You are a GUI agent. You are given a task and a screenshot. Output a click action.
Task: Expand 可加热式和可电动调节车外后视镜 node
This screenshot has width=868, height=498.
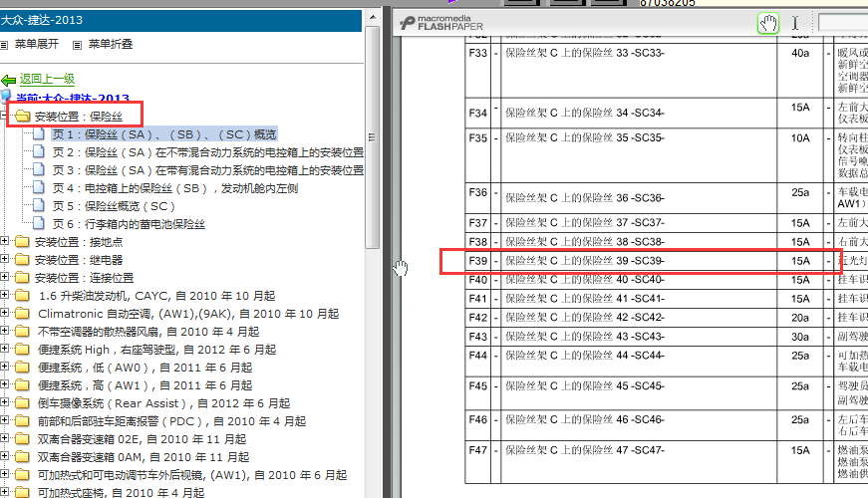4,474
